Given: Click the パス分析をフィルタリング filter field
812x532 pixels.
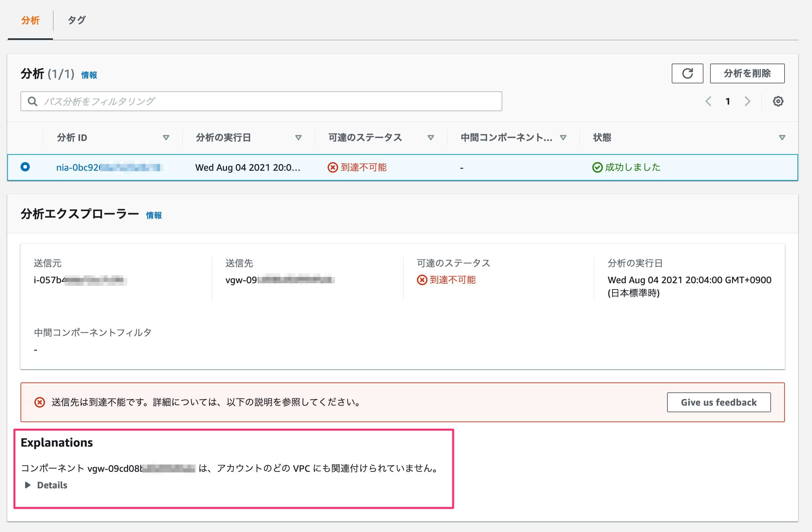Looking at the screenshot, I should click(266, 101).
